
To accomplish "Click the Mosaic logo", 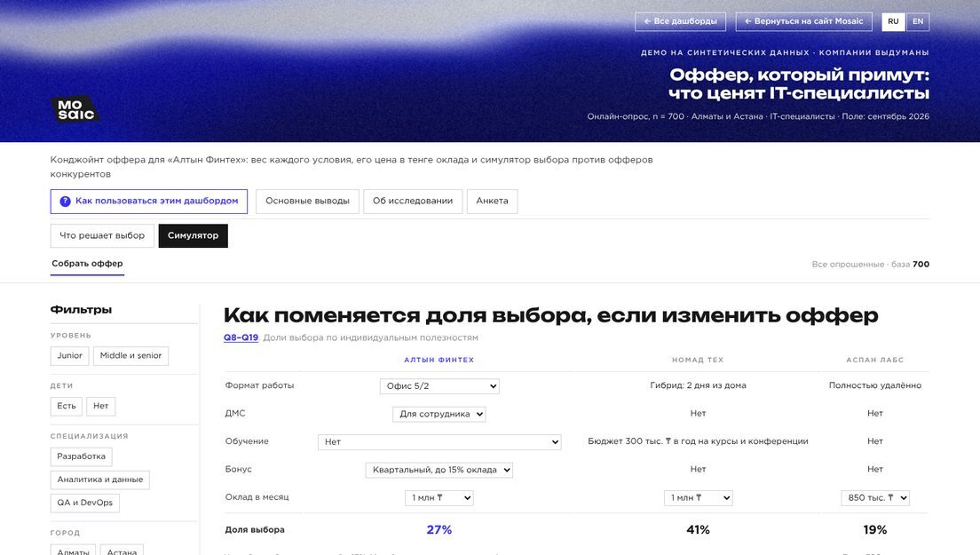I will coord(75,109).
